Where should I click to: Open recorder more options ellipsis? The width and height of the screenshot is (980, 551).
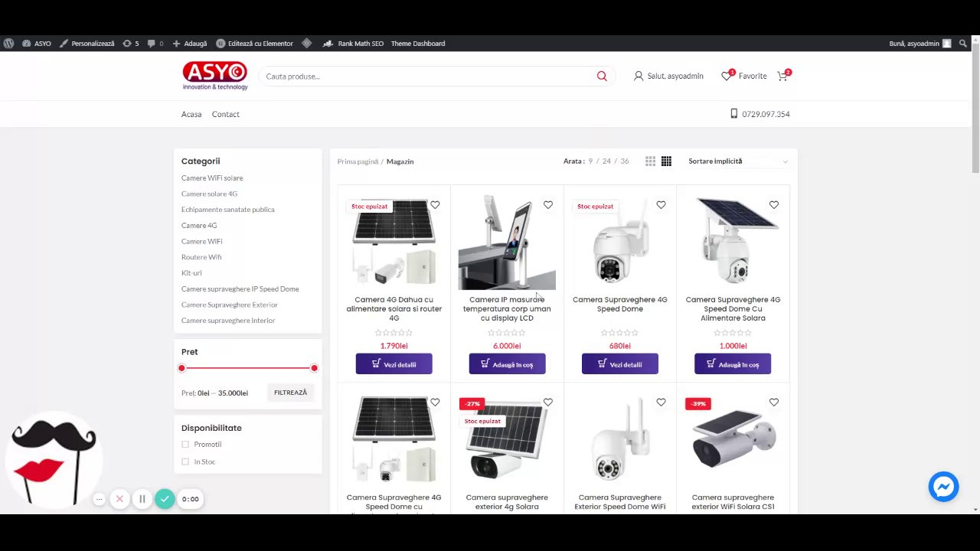99,499
